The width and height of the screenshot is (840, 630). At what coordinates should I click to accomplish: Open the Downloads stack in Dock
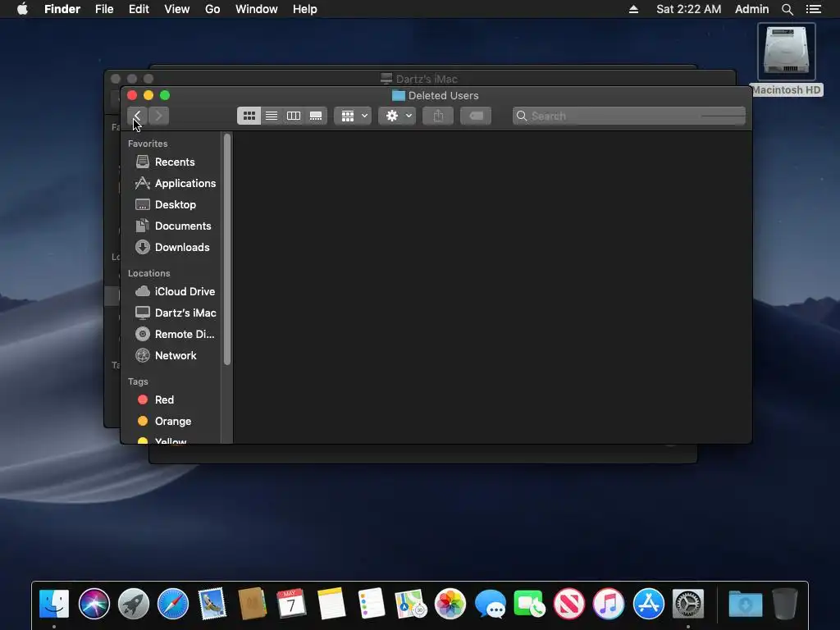745,604
